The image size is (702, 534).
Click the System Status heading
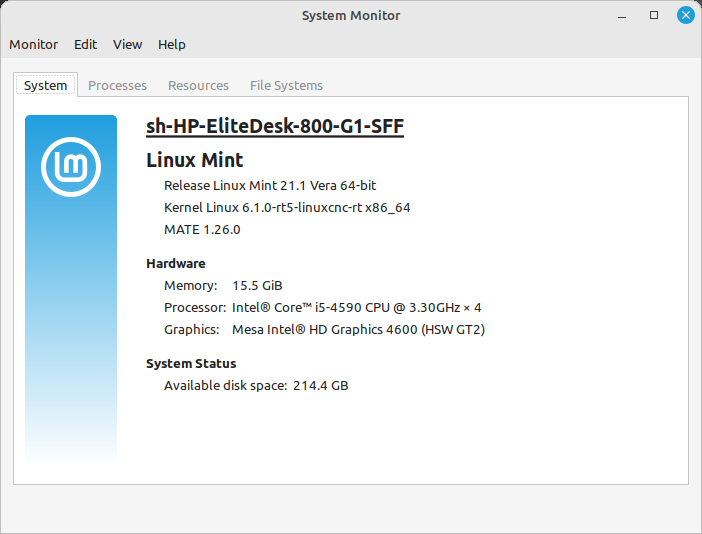tap(191, 363)
